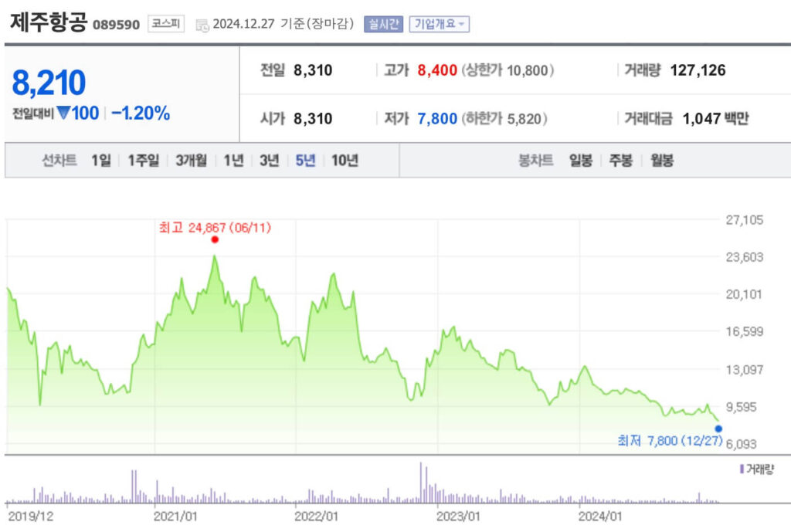The height and width of the screenshot is (532, 791).
Task: Click the 6,093 price axis label
Action: [x=741, y=444]
